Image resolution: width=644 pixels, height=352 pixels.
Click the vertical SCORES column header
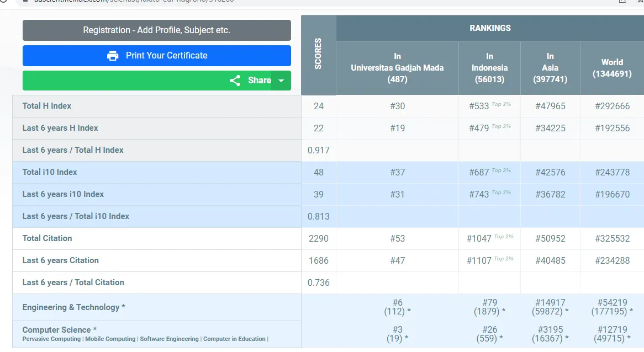318,54
